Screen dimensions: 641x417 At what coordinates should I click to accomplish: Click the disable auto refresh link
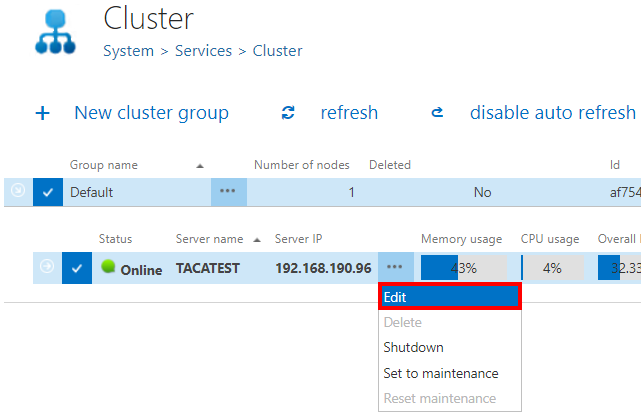(552, 113)
